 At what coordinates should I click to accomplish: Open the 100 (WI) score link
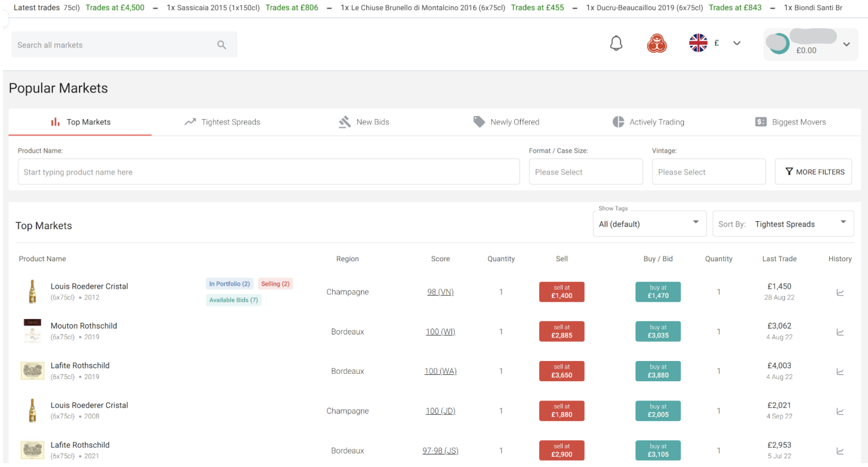point(440,332)
